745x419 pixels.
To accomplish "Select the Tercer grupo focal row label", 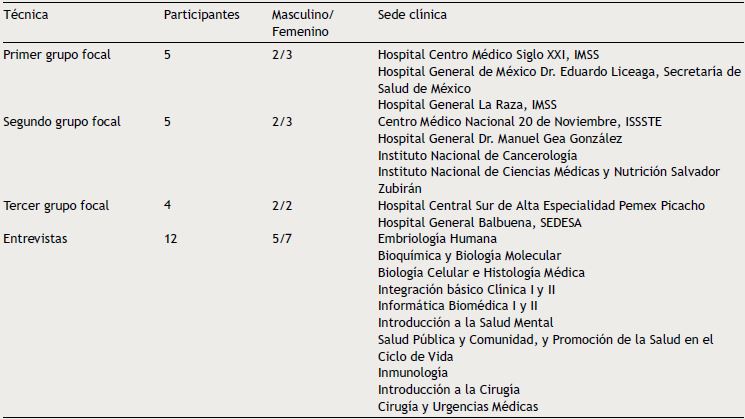I will 56,206.
